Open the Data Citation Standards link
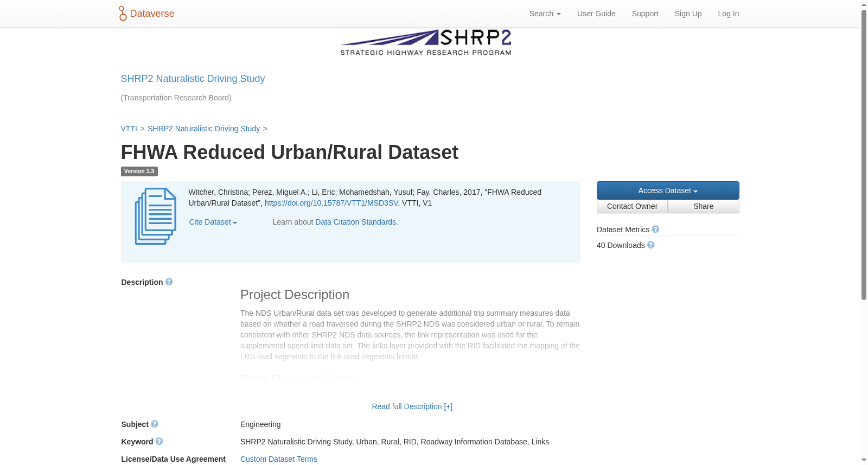The height and width of the screenshot is (465, 868). point(356,222)
